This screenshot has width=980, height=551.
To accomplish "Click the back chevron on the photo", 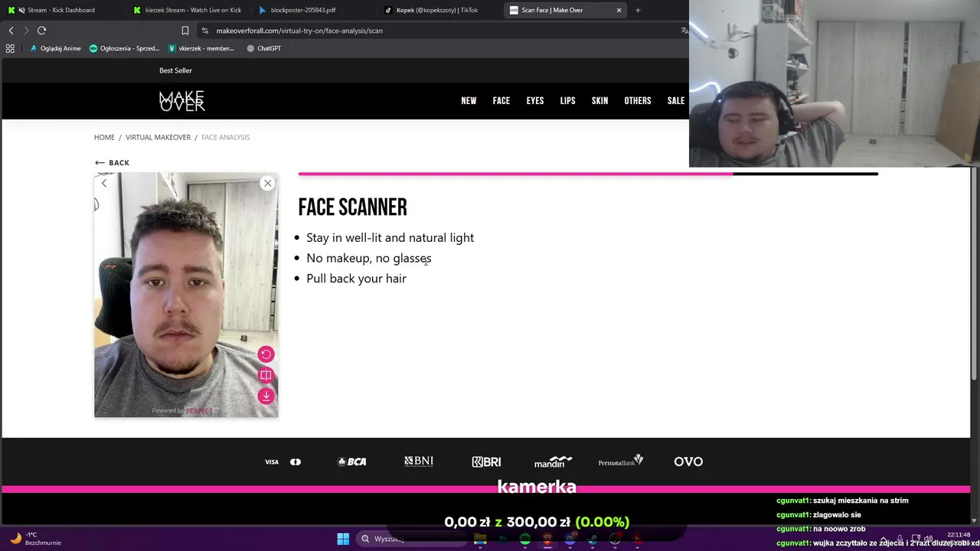I will (104, 183).
